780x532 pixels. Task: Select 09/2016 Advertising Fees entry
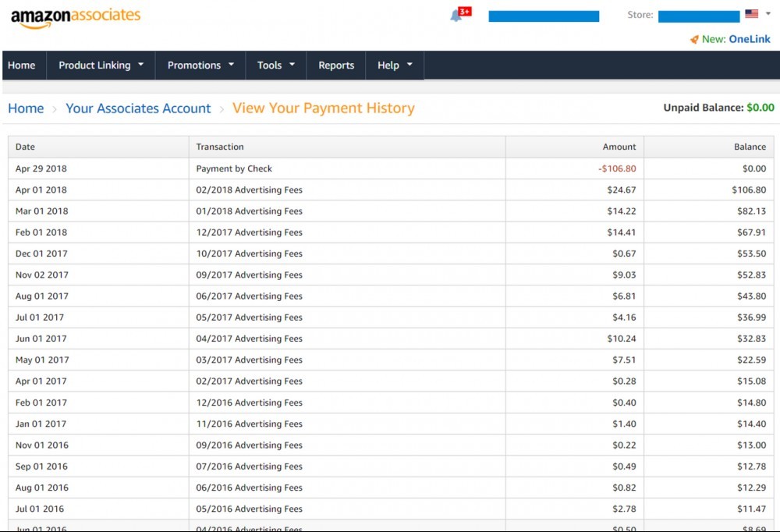pyautogui.click(x=250, y=445)
